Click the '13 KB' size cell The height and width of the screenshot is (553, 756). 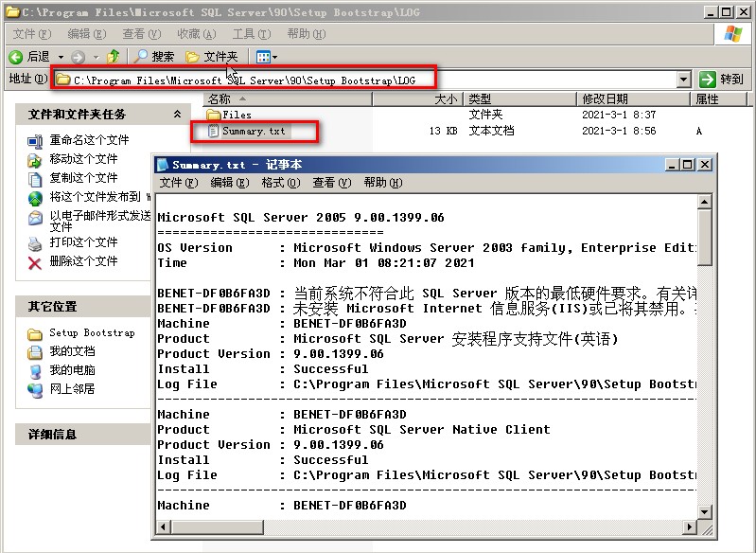[x=443, y=131]
